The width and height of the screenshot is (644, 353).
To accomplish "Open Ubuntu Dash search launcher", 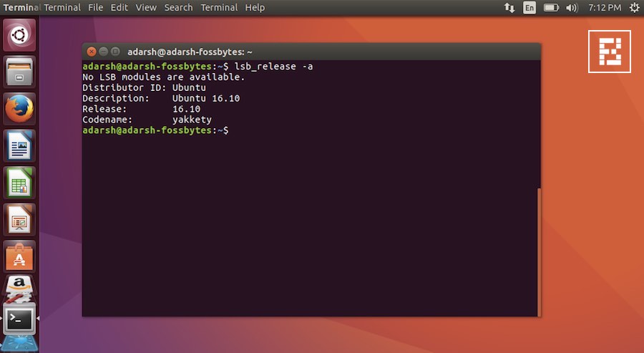I will click(19, 35).
